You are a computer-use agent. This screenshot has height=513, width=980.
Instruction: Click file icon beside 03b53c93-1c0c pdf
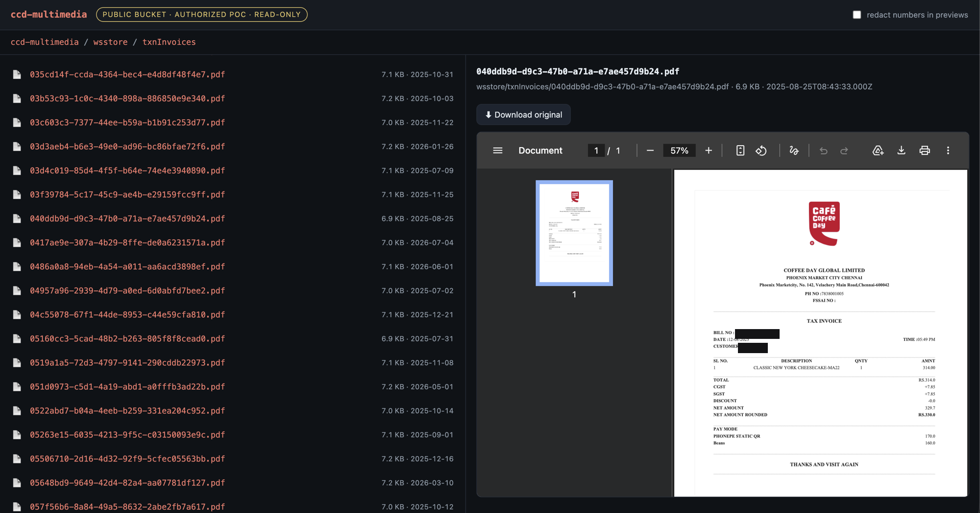point(17,99)
